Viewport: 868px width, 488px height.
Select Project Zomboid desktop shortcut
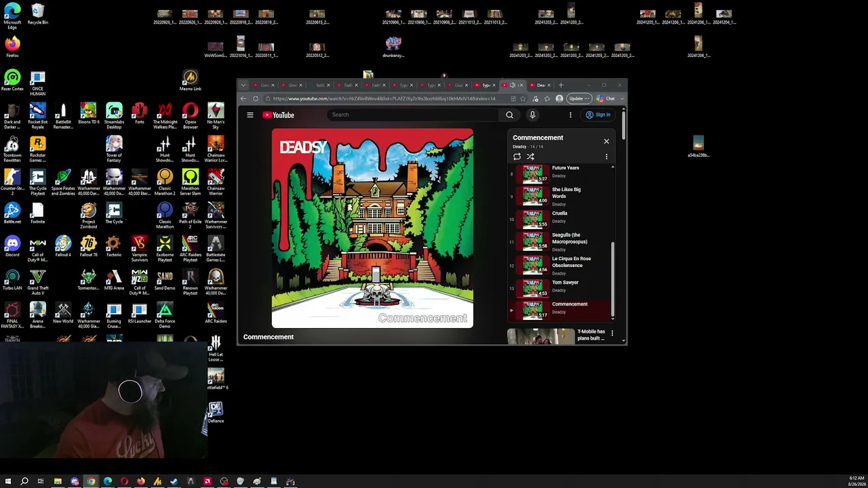point(89,216)
